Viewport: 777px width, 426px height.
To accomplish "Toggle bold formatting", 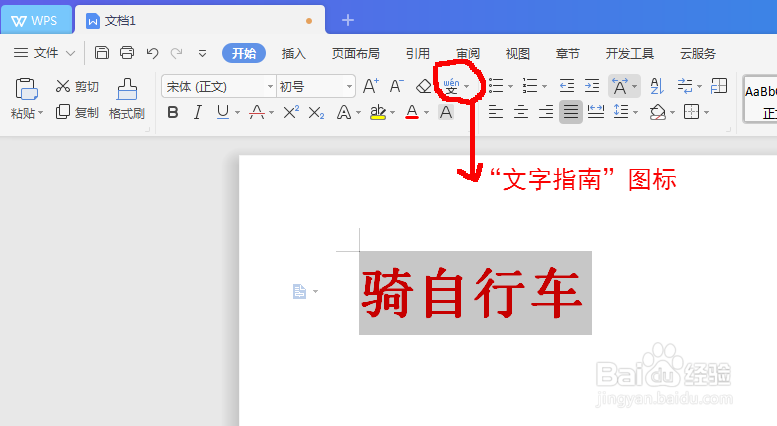I will click(x=173, y=112).
